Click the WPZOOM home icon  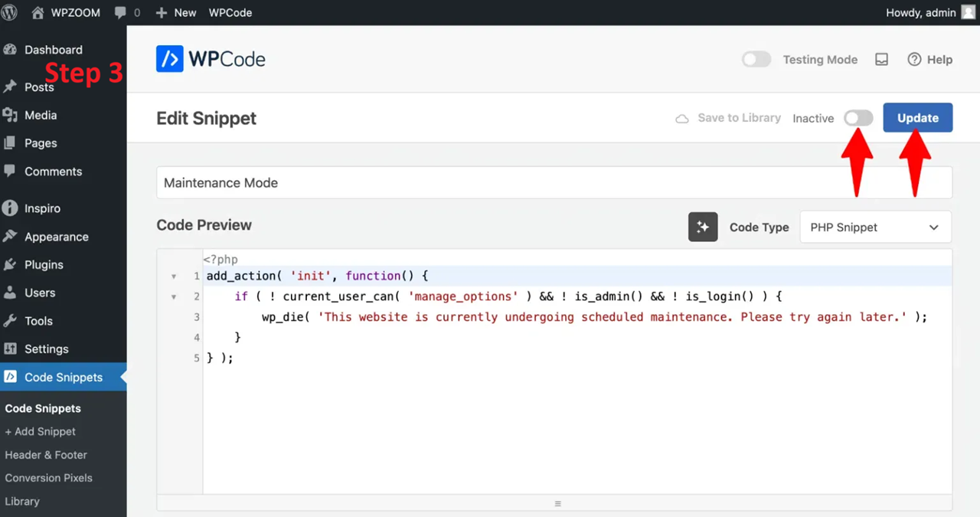point(38,12)
